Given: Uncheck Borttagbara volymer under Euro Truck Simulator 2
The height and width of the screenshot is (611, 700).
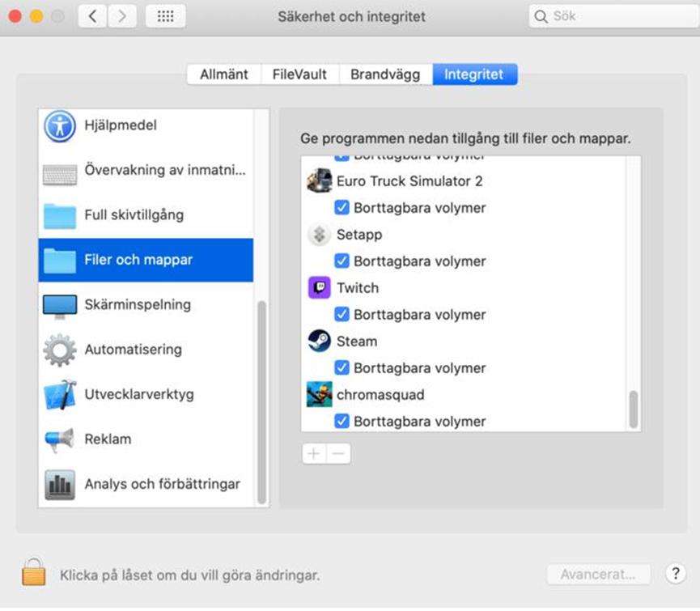Looking at the screenshot, I should tap(342, 208).
